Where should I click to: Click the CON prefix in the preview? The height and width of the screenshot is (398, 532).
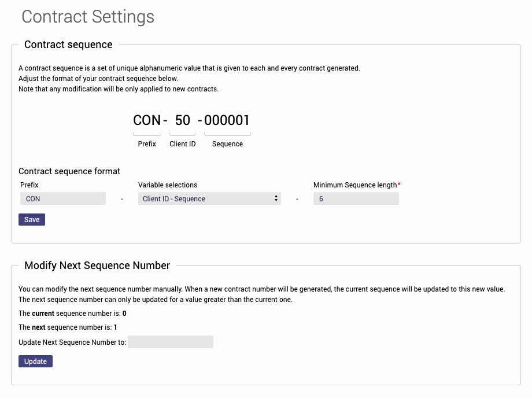click(147, 120)
